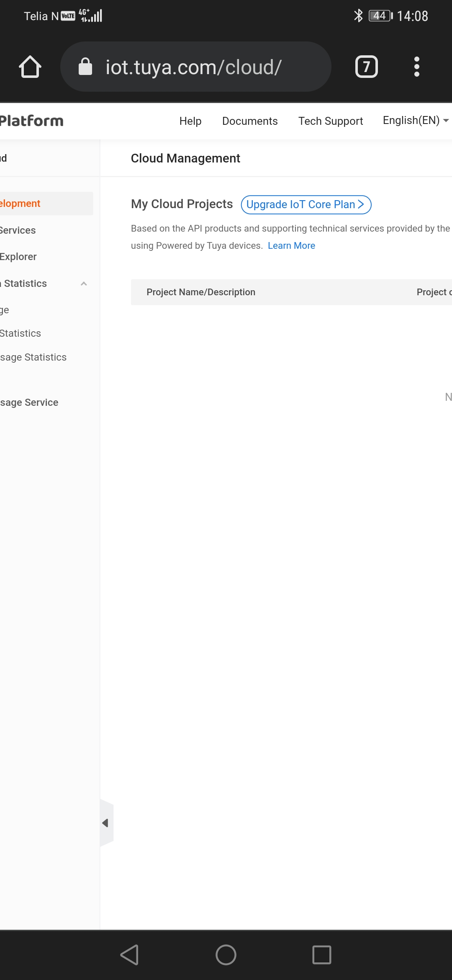Open recent apps with square button
Viewport: 452px width, 980px height.
pos(321,955)
